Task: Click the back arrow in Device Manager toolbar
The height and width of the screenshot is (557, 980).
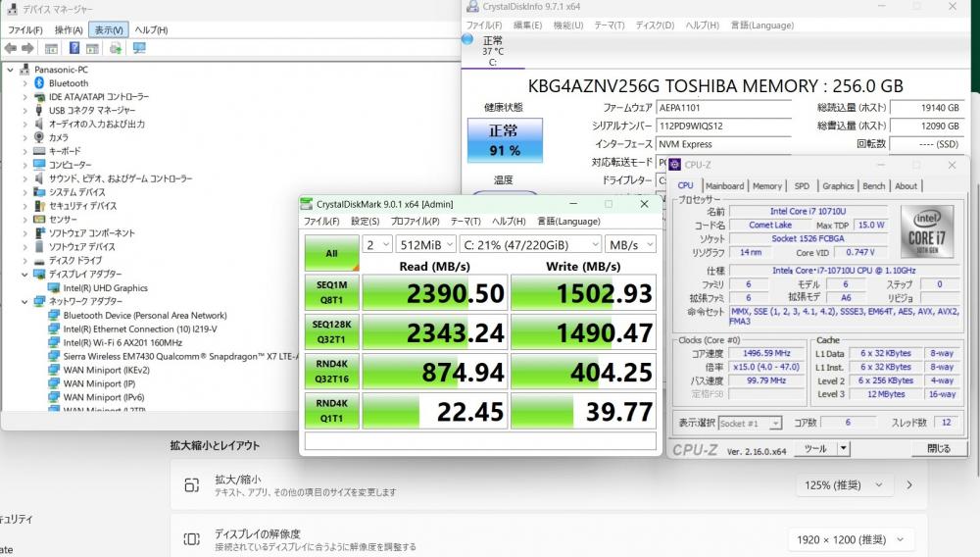Action: [11, 48]
